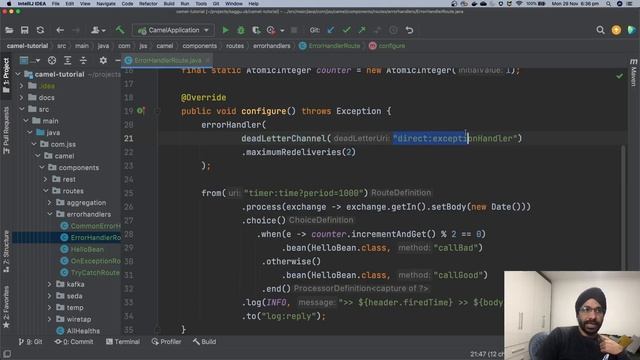Image resolution: width=640 pixels, height=360 pixels.
Task: Open the TryCatchRoute file in tree
Action: (x=95, y=272)
